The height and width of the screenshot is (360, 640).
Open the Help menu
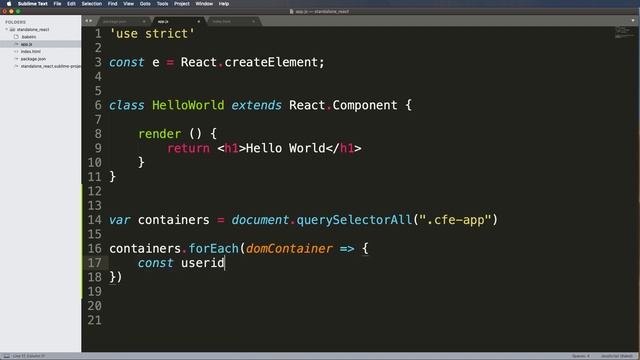pyautogui.click(x=224, y=4)
